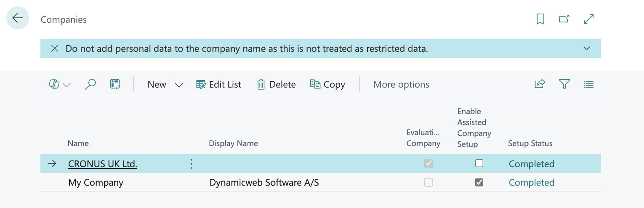Viewport: 644px width, 208px height.
Task: Open the More options menu
Action: click(x=401, y=85)
